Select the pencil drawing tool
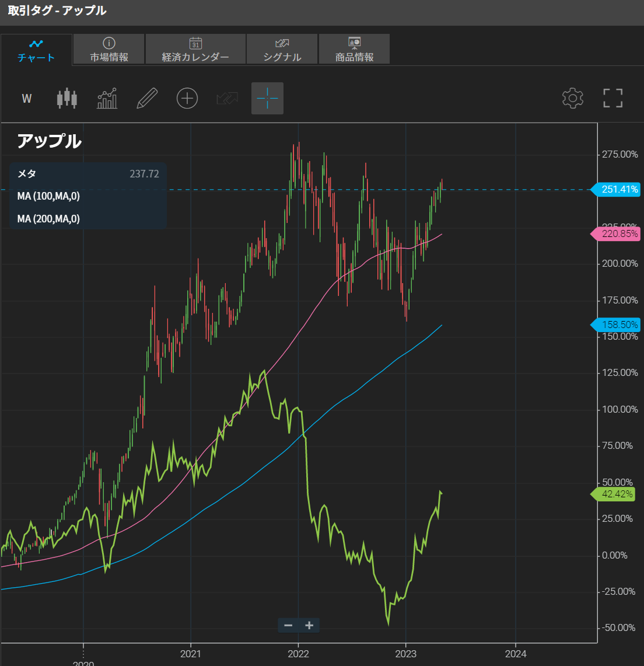Image resolution: width=644 pixels, height=666 pixels. [x=147, y=99]
